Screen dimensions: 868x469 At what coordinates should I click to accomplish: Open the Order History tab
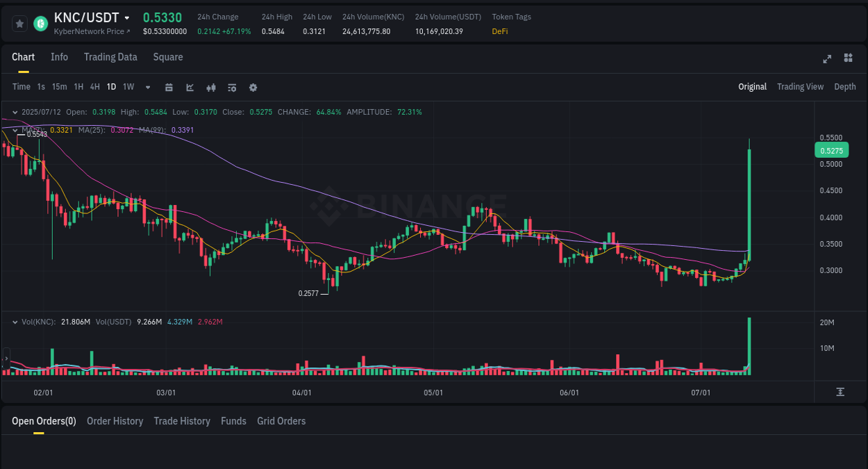pos(115,421)
